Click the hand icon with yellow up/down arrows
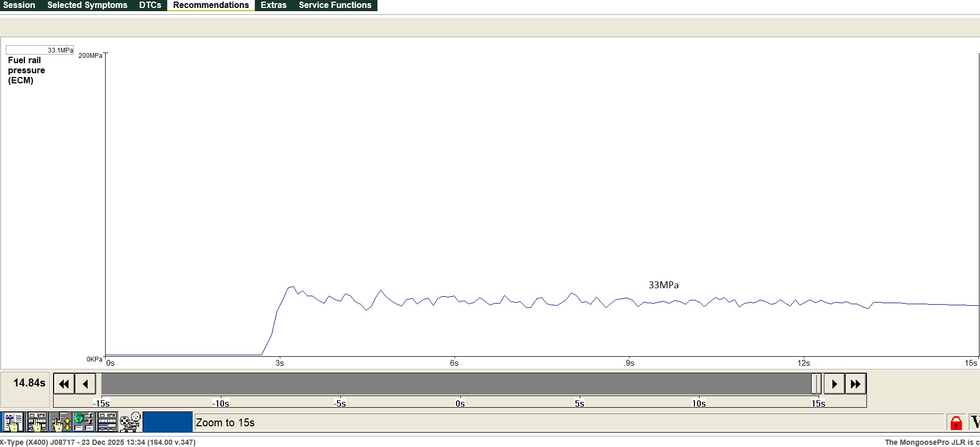 61,422
